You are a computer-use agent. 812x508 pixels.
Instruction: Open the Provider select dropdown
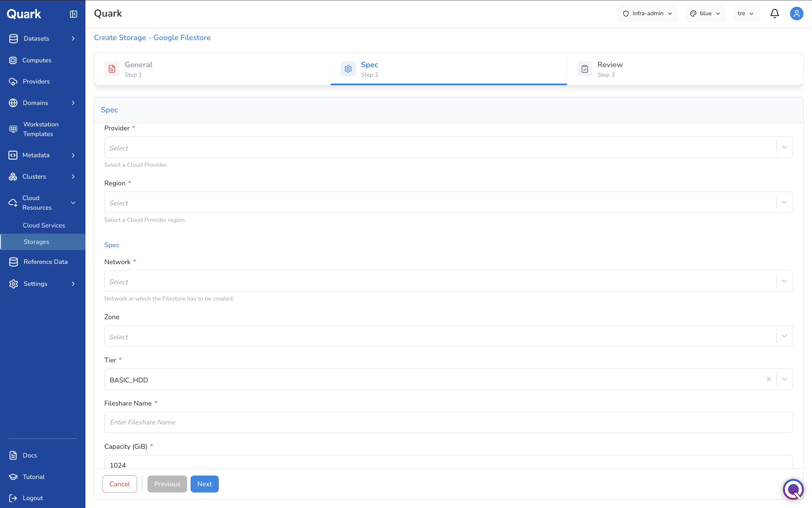click(x=448, y=147)
